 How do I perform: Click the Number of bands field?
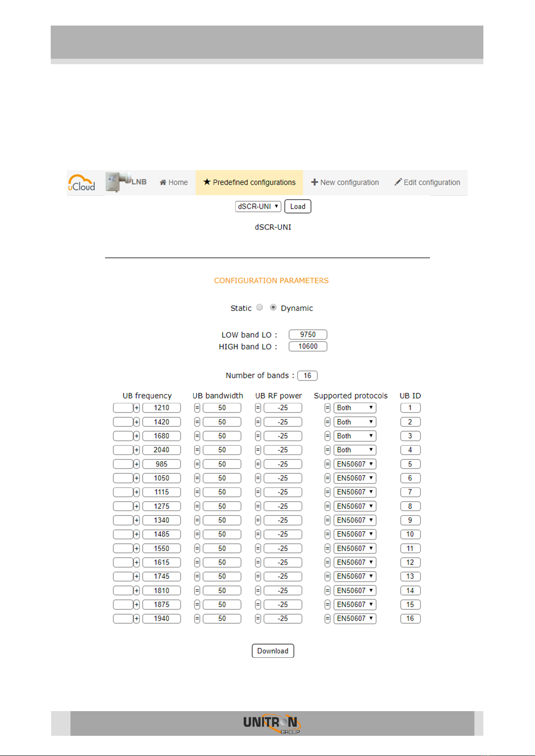(307, 376)
